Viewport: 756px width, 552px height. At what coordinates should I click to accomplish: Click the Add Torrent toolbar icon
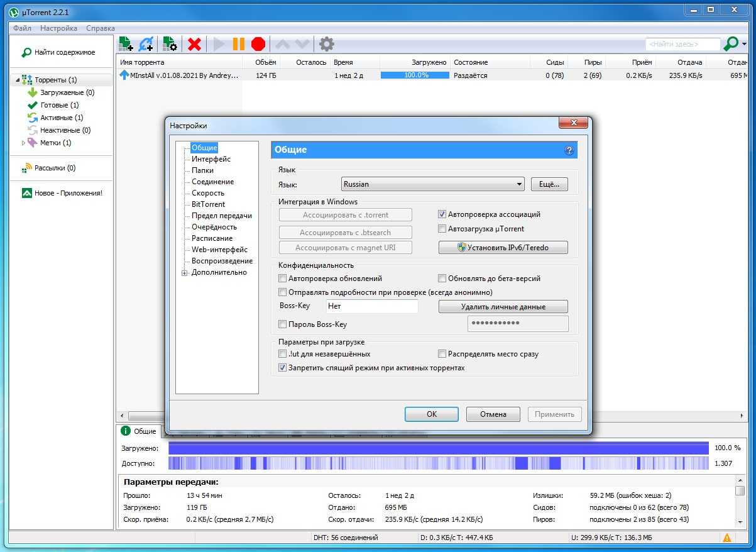[126, 44]
